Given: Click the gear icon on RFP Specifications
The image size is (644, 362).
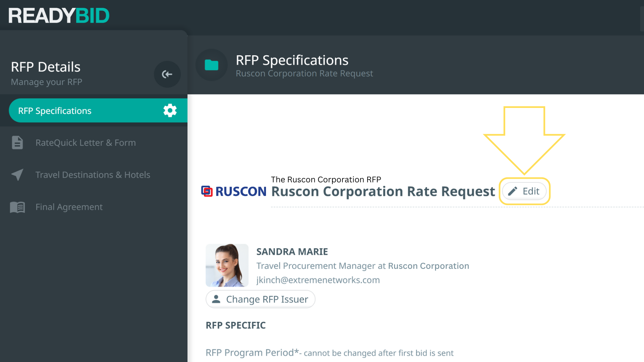Looking at the screenshot, I should click(170, 110).
